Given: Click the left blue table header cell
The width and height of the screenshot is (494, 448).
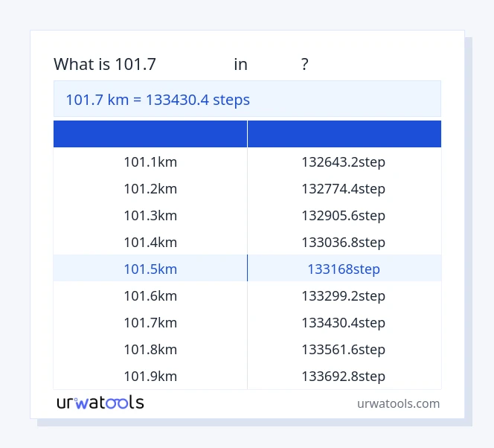Looking at the screenshot, I should coord(150,134).
